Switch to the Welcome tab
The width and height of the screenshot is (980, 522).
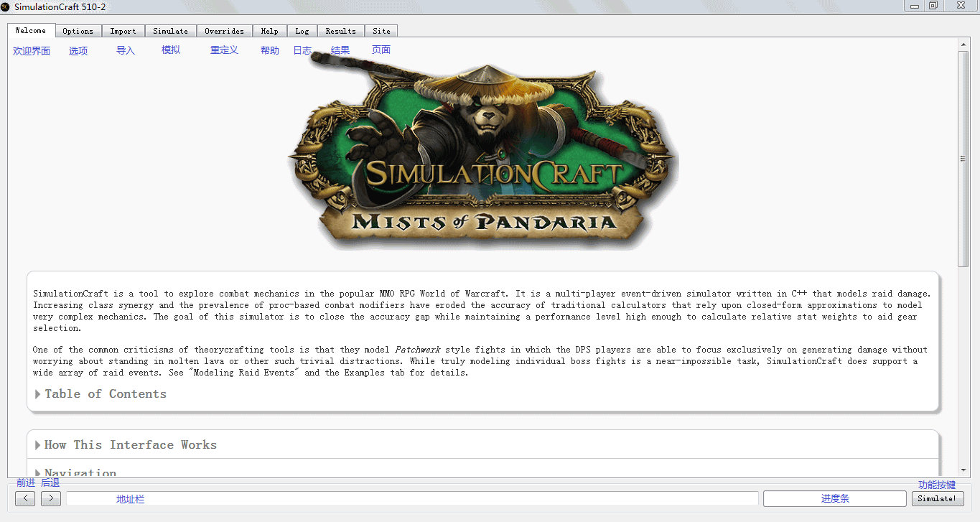pyautogui.click(x=31, y=31)
